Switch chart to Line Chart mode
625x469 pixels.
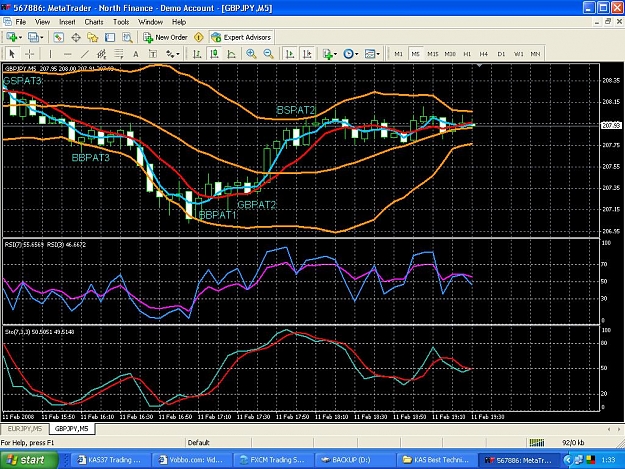232,54
